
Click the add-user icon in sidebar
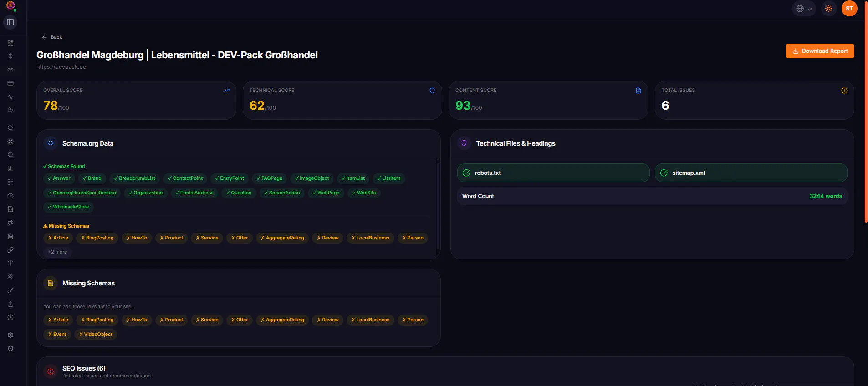pos(10,110)
